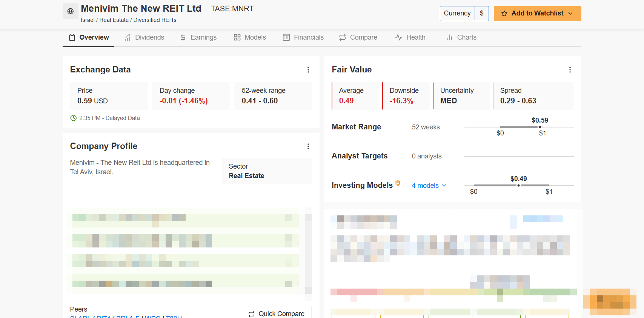Click the Investing Models $0.49 slider marker

519,186
